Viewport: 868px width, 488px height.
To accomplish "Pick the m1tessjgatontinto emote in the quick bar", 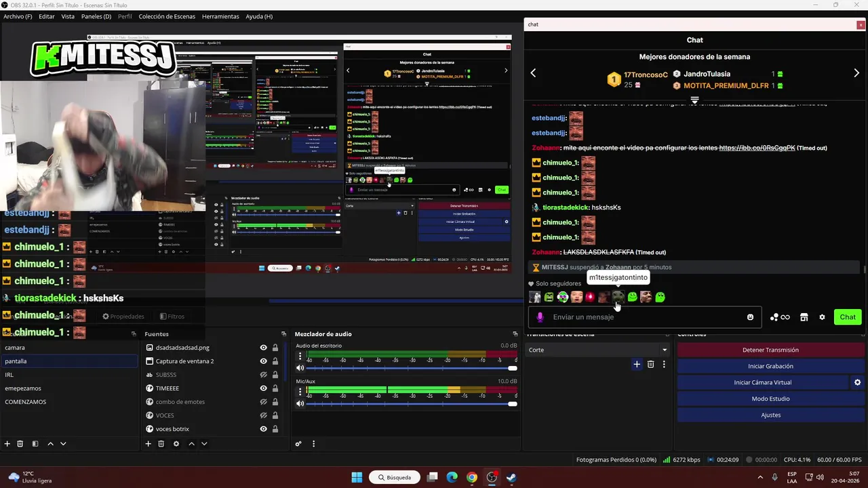I will pos(618,297).
